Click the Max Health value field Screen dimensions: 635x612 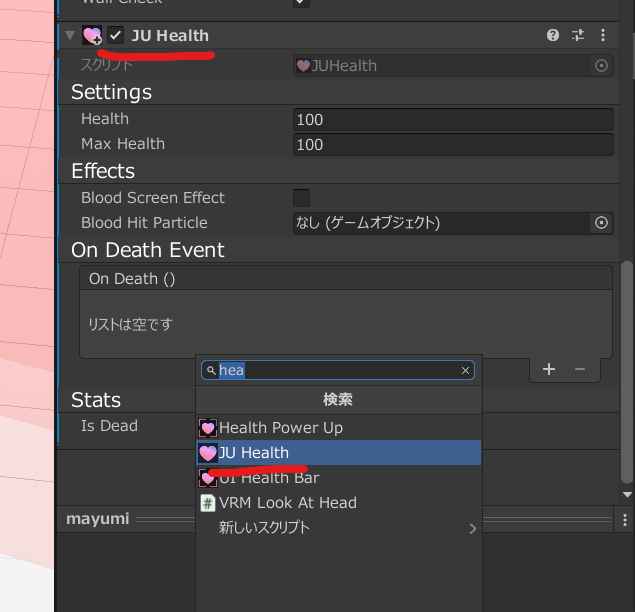click(x=452, y=145)
